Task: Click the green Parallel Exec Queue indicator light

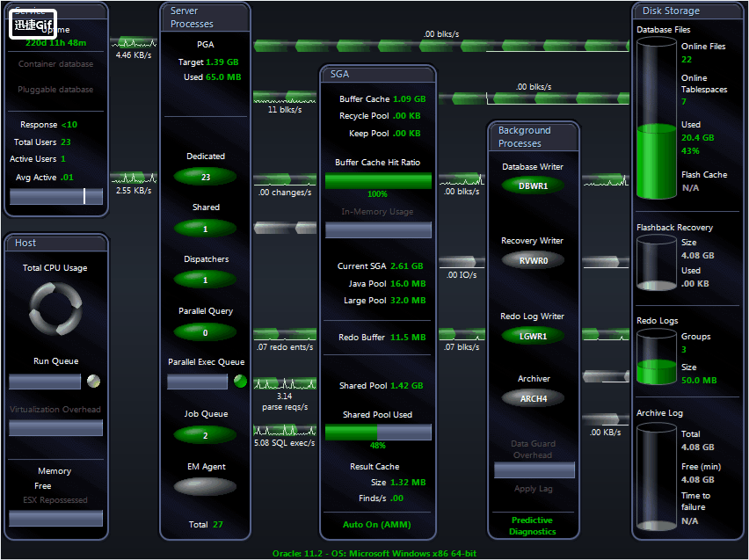Action: point(240,381)
